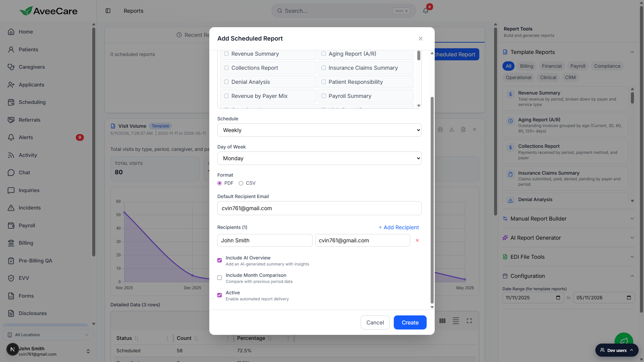644x362 pixels.
Task: Click the Pre-Billing QA clipboard icon
Action: [x=11, y=261]
